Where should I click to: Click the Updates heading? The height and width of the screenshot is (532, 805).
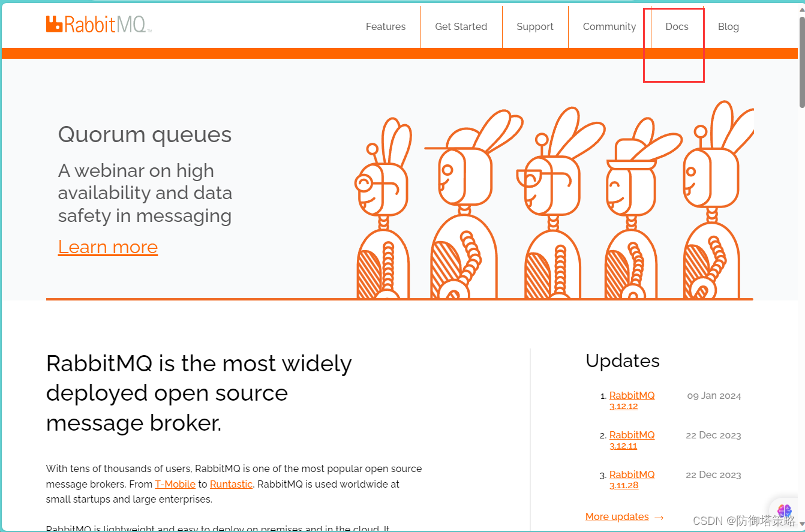tap(623, 360)
